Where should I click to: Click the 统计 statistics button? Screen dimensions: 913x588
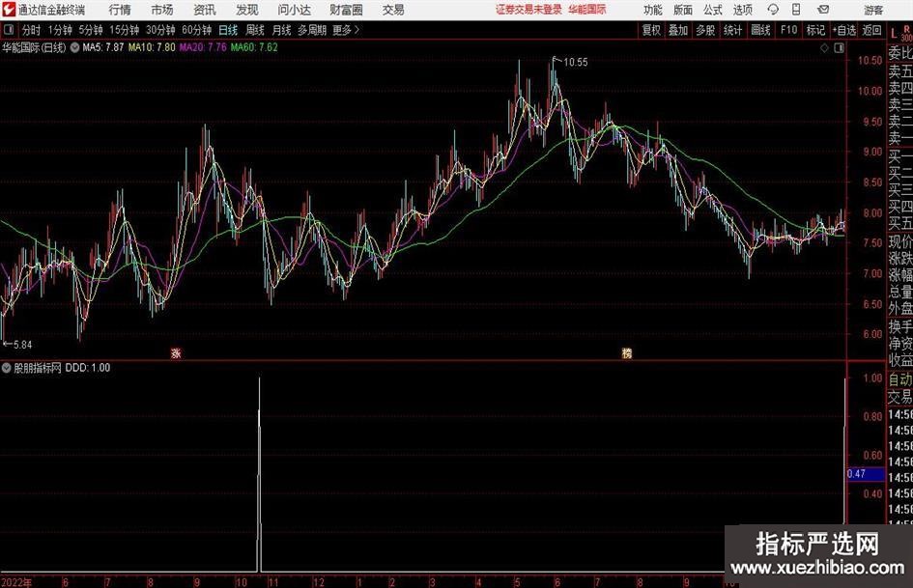click(x=733, y=30)
